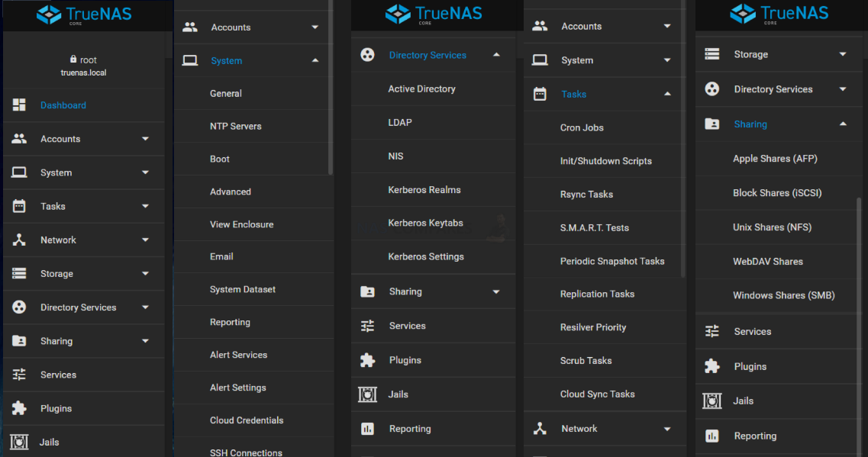Collapse the expanded Sharing section arrow
Viewport: 868px width, 457px height.
pyautogui.click(x=843, y=124)
